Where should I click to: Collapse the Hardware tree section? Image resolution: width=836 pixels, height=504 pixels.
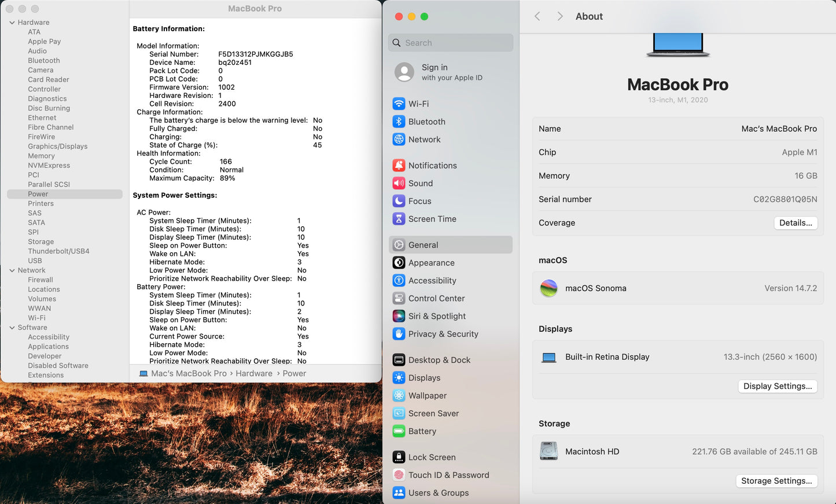point(12,23)
